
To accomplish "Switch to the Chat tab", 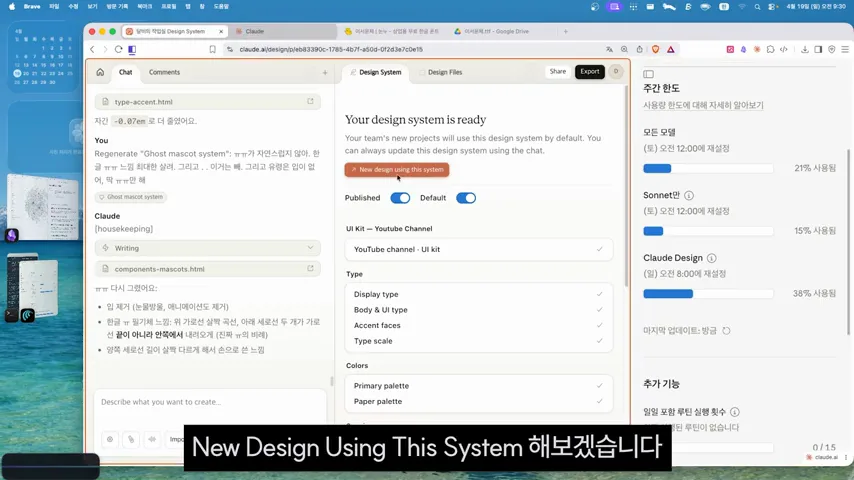I will tap(126, 72).
